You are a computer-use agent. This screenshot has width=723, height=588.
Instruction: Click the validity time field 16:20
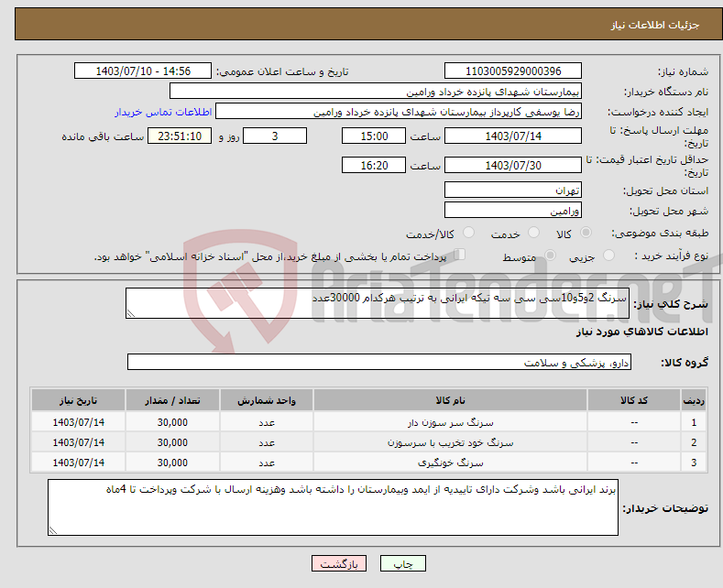pyautogui.click(x=374, y=165)
